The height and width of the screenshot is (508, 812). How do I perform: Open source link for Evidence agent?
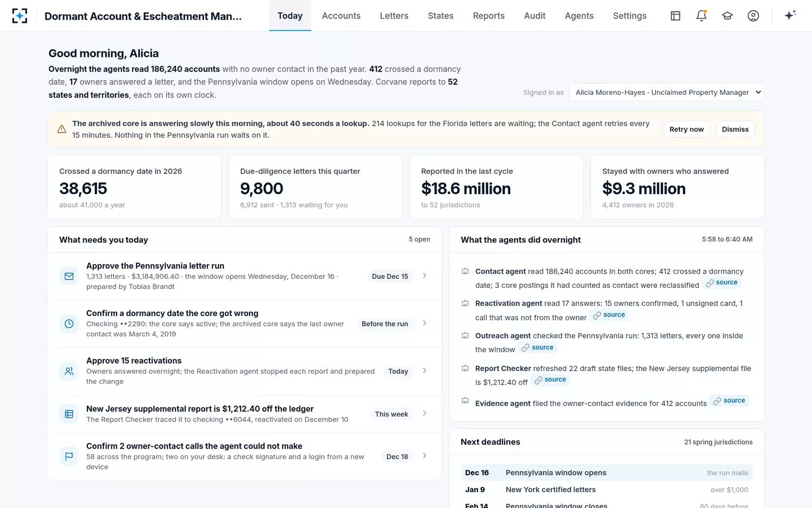tap(729, 401)
